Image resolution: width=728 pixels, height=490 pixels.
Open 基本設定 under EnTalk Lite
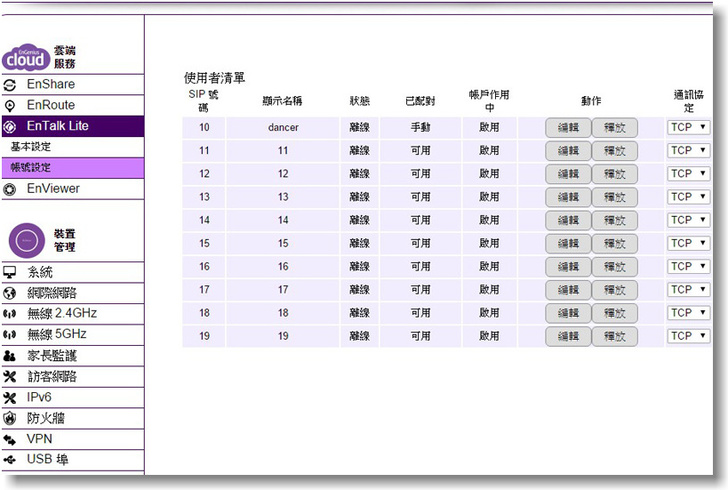coord(31,147)
